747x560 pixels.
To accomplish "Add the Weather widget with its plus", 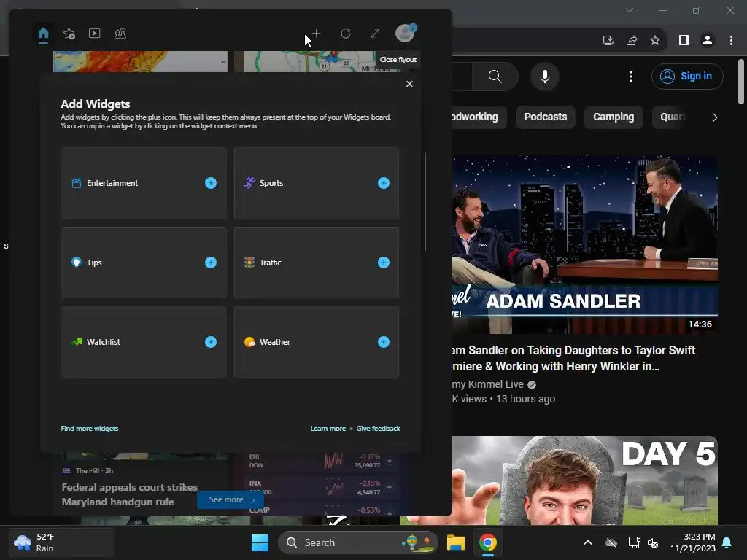I will [x=384, y=342].
